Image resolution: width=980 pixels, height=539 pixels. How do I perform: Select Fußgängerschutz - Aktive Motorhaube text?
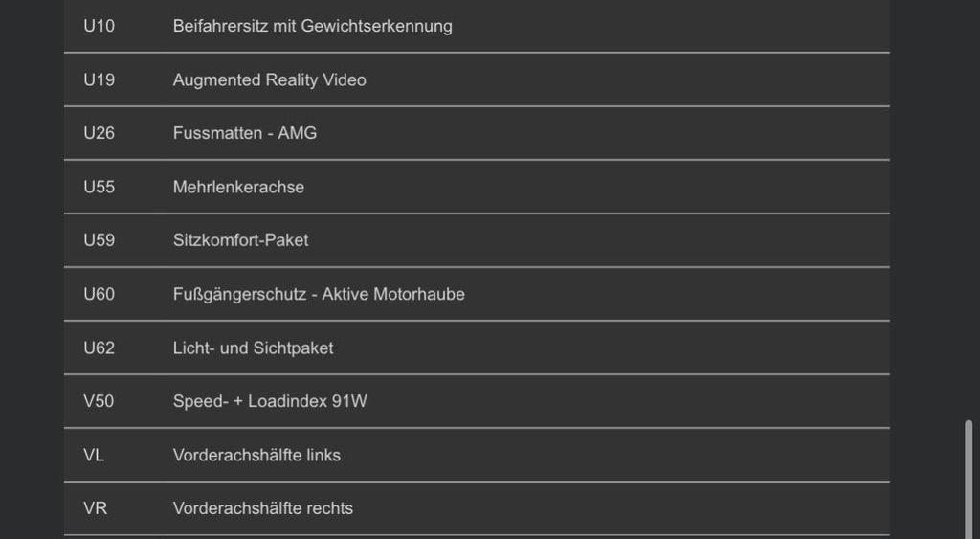point(319,294)
